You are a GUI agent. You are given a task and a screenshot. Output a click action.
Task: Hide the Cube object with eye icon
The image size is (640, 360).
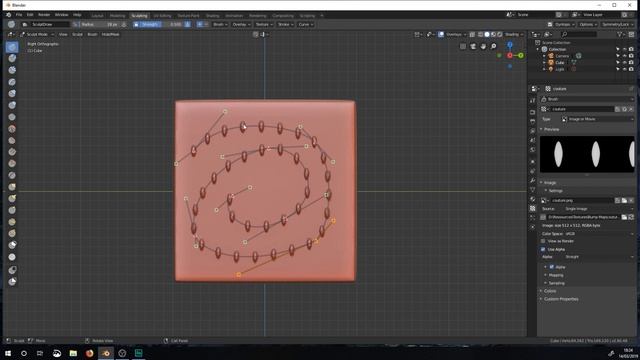coord(624,62)
